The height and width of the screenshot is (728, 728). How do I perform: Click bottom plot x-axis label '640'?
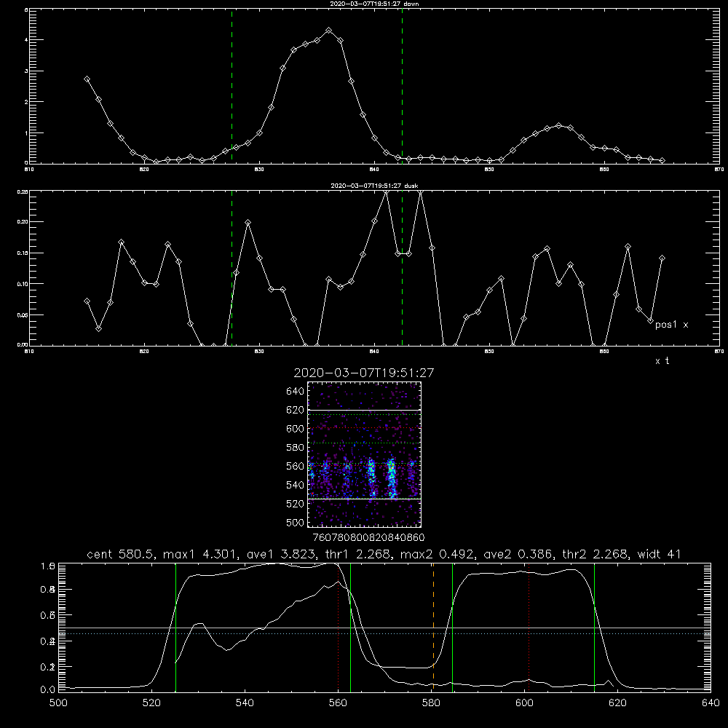click(711, 703)
